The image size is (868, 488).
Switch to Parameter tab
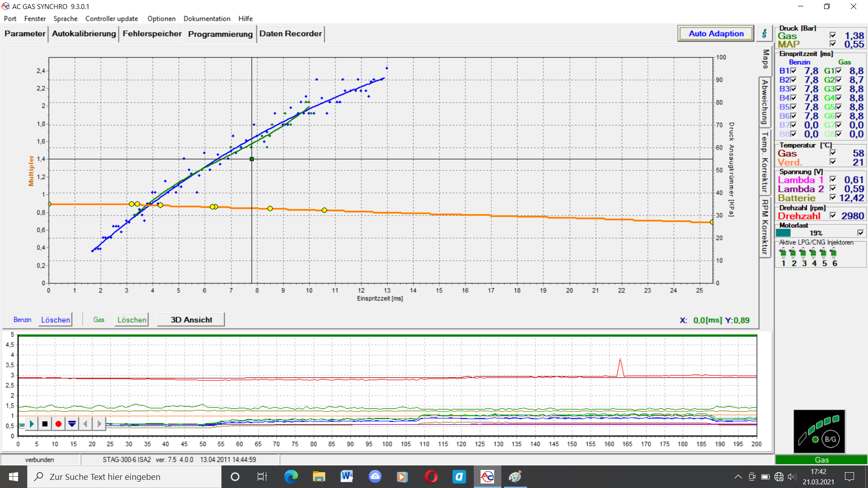[x=25, y=34]
